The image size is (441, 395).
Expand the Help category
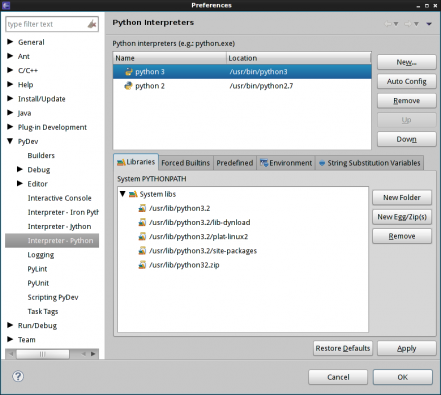coord(10,84)
